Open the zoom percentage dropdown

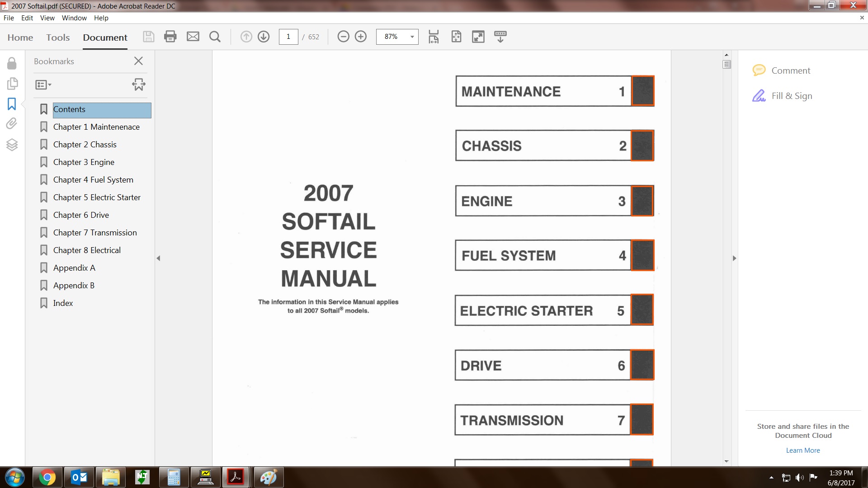(x=412, y=37)
